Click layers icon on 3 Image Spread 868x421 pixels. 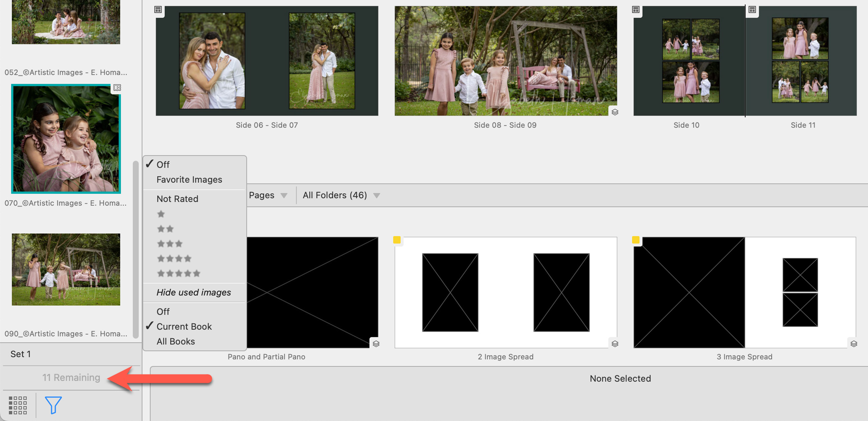click(854, 343)
